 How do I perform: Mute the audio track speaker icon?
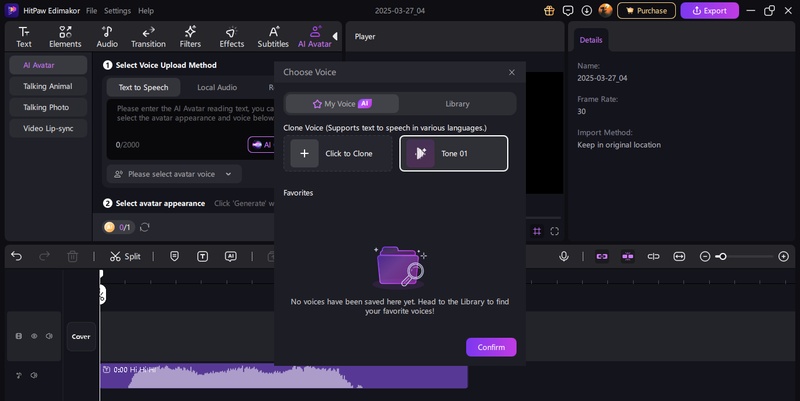pos(33,376)
